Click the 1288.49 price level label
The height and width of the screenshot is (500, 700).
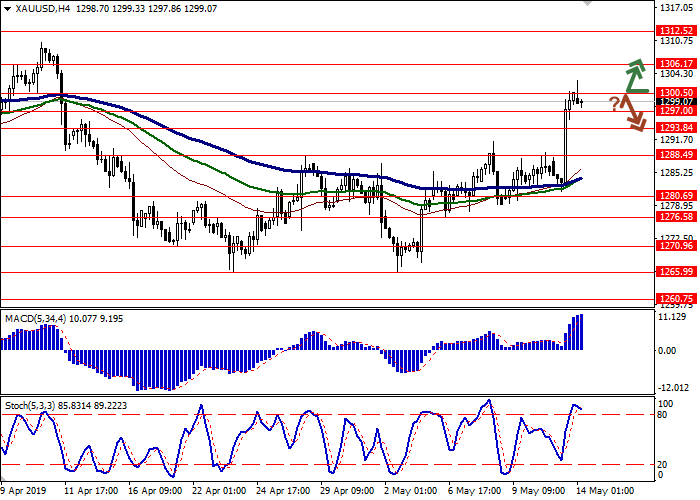(677, 155)
